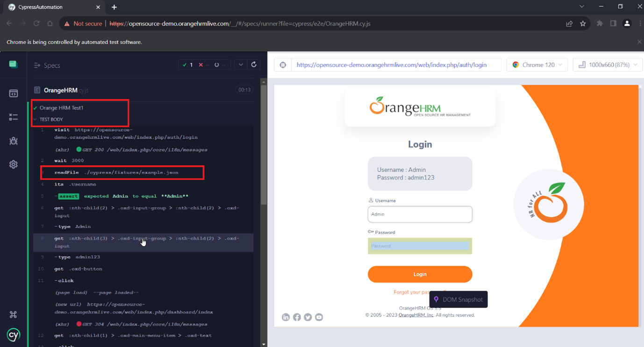Open the Chrome 120 browser dropdown

(x=537, y=65)
